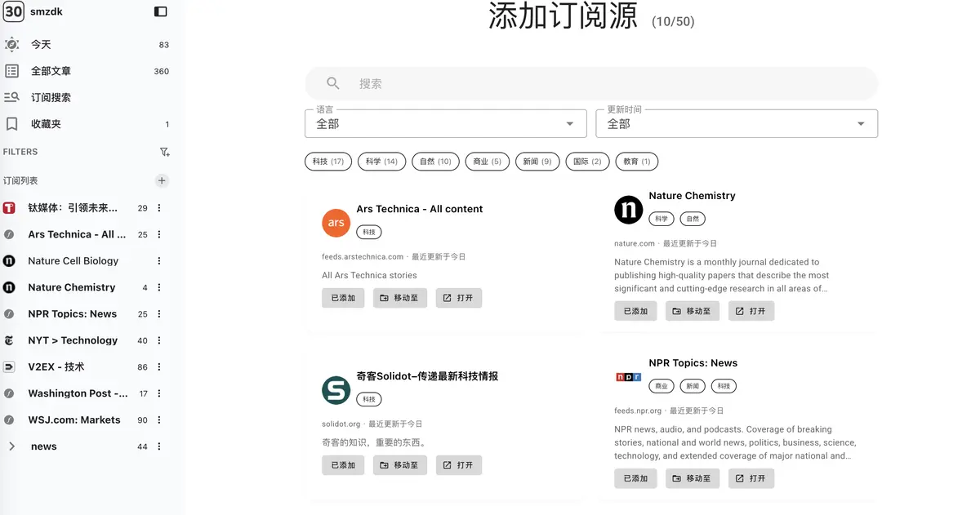
Task: Expand the news folder in the sidebar
Action: (x=11, y=446)
